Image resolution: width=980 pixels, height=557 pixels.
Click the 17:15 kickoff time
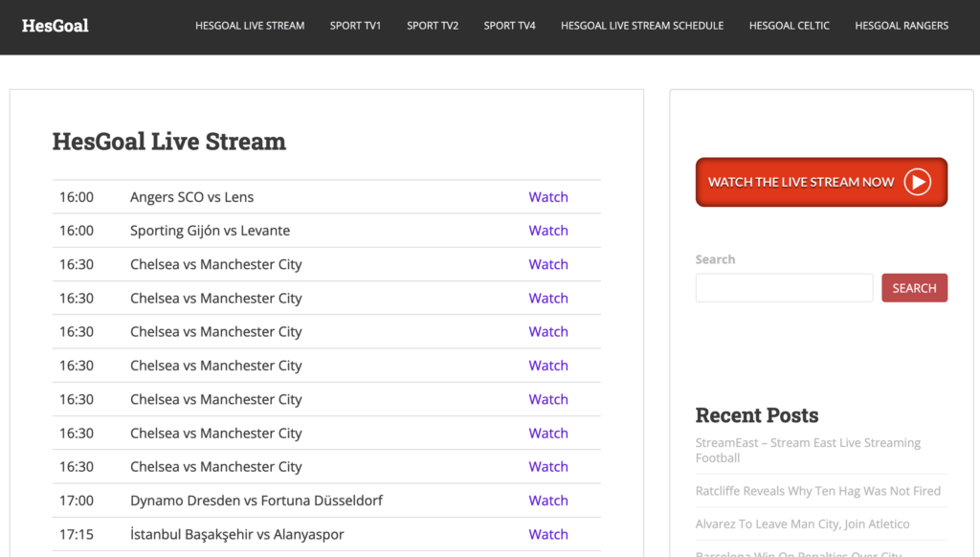tap(77, 534)
